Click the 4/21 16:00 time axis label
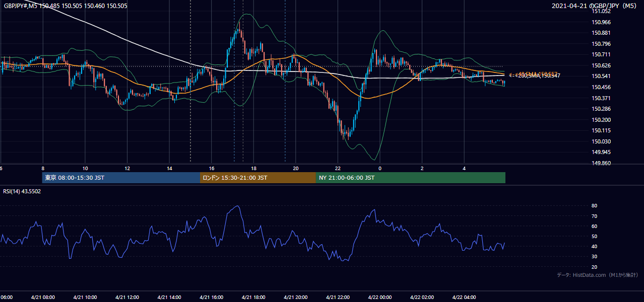 point(212,297)
